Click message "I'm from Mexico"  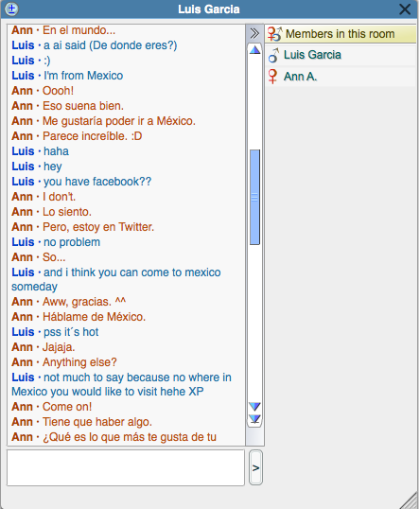(83, 76)
